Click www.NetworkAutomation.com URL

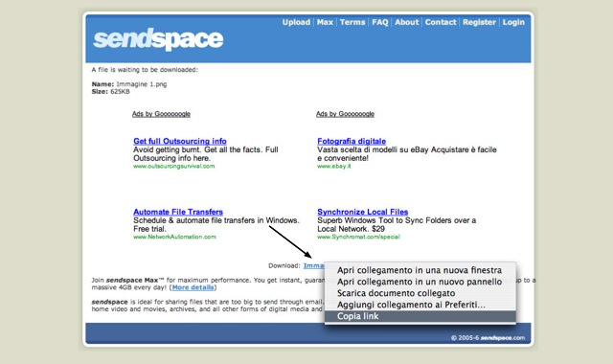click(174, 237)
